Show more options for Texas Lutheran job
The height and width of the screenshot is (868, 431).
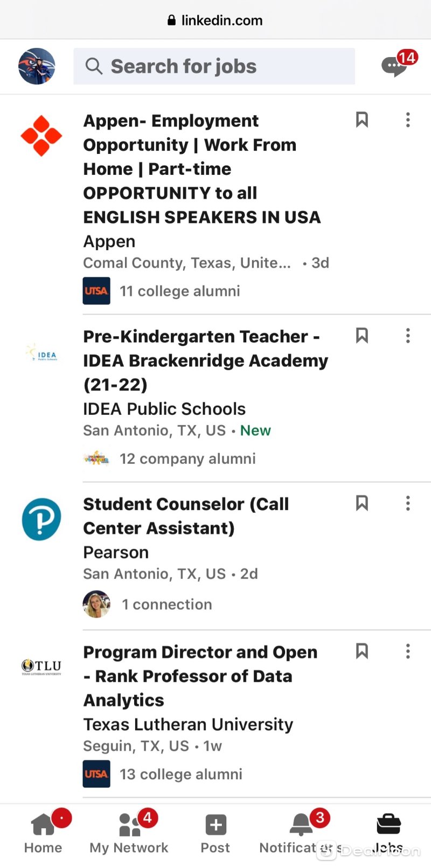pos(408,651)
